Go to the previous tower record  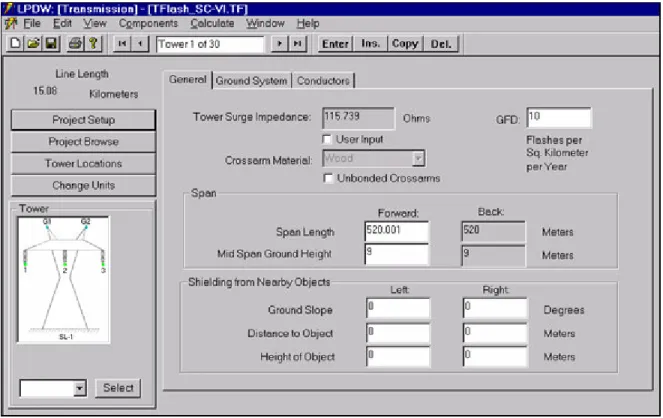point(140,44)
